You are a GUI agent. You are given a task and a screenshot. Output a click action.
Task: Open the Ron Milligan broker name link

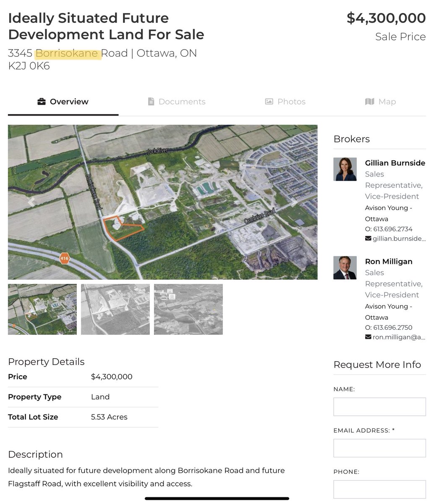click(389, 261)
